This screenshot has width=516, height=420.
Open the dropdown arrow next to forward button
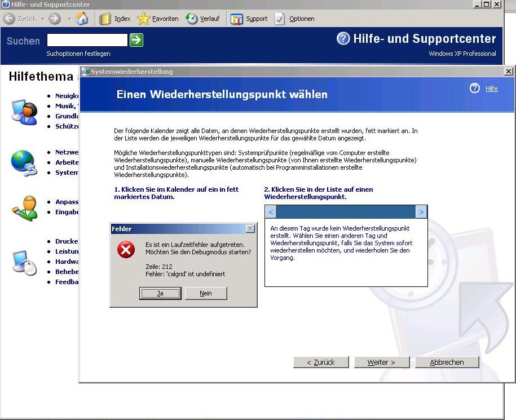[x=69, y=19]
